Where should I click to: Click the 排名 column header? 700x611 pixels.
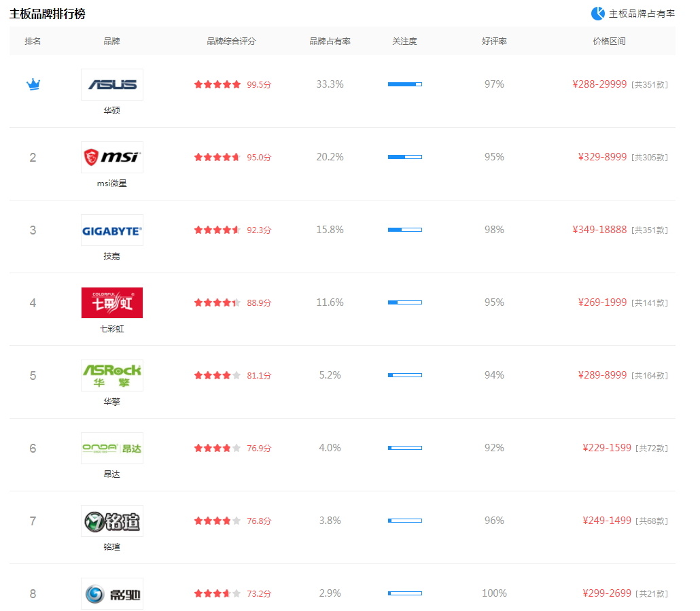click(33, 41)
